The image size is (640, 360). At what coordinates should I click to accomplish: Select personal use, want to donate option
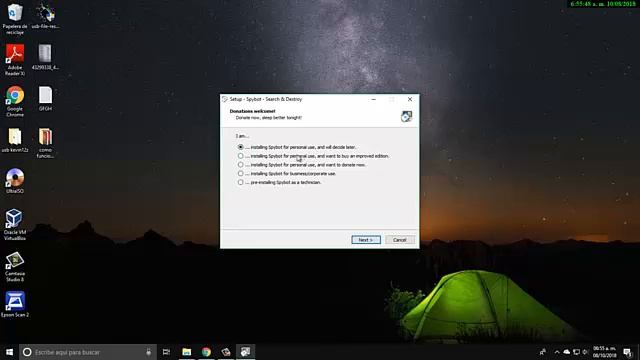(302, 165)
